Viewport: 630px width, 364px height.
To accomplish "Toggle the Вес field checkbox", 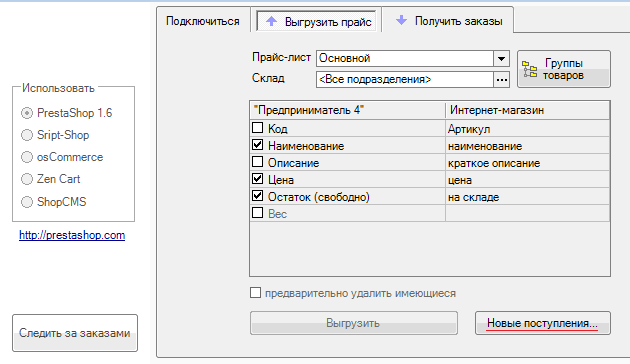I will (x=258, y=213).
